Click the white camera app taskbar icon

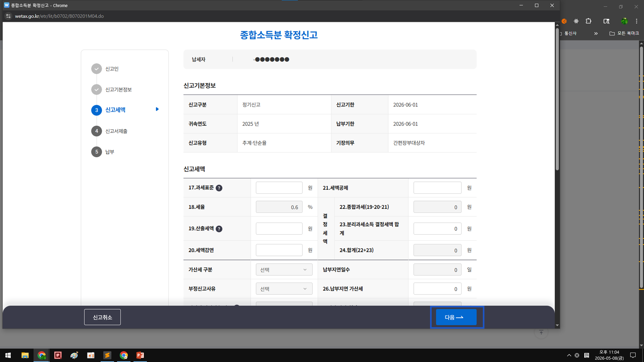[91, 355]
